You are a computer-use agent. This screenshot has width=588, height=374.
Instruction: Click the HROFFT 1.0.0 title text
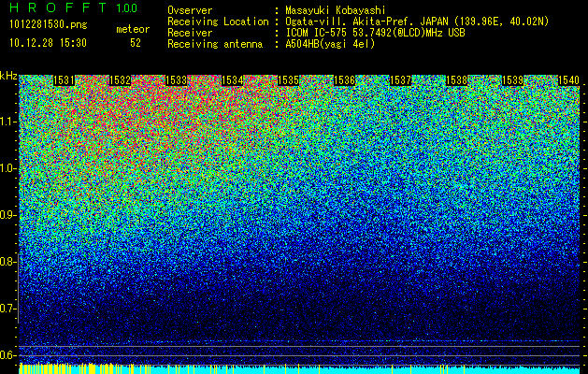pyautogui.click(x=74, y=7)
